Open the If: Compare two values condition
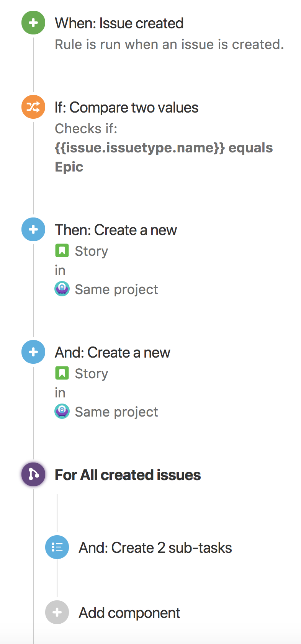This screenshot has height=644, width=301. (x=126, y=108)
